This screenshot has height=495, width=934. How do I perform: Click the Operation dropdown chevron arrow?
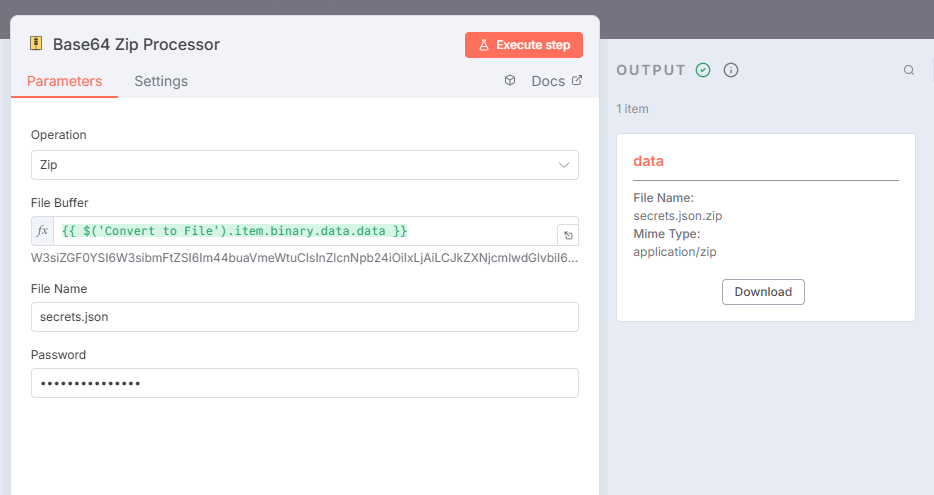pos(563,165)
